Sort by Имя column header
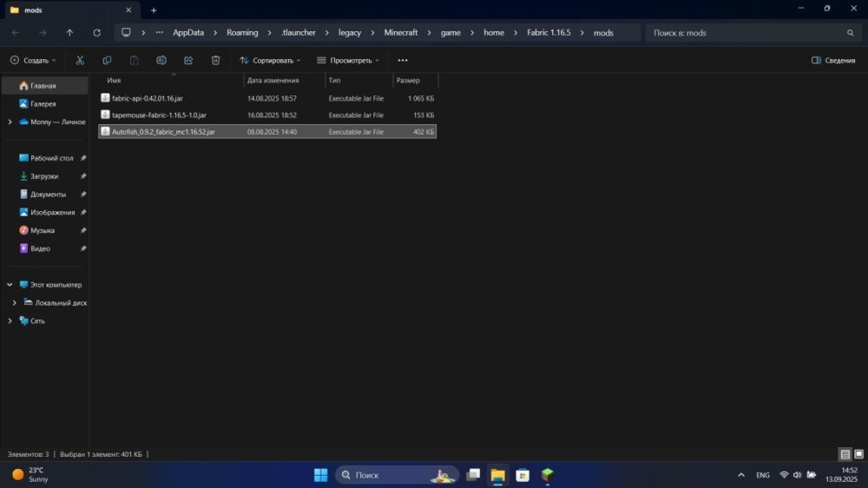Viewport: 868px width, 488px height. tap(172, 80)
